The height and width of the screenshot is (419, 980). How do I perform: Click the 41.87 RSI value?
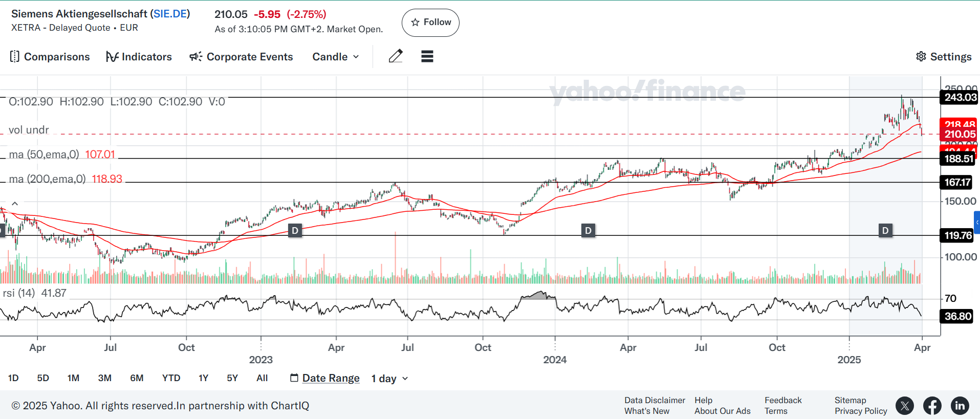(54, 293)
